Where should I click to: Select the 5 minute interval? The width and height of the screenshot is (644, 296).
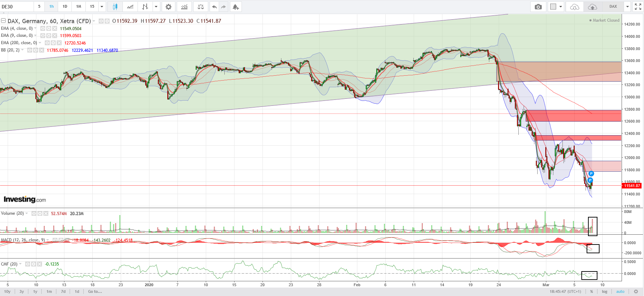tap(39, 7)
